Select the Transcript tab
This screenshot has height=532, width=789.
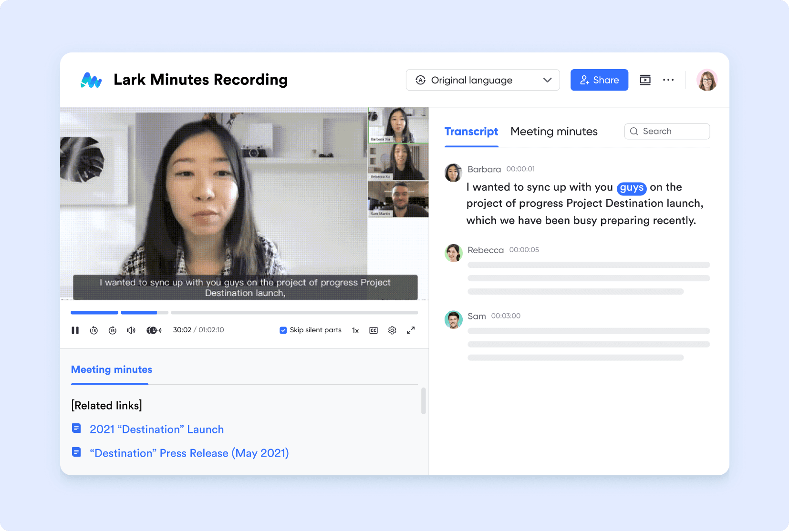point(471,132)
